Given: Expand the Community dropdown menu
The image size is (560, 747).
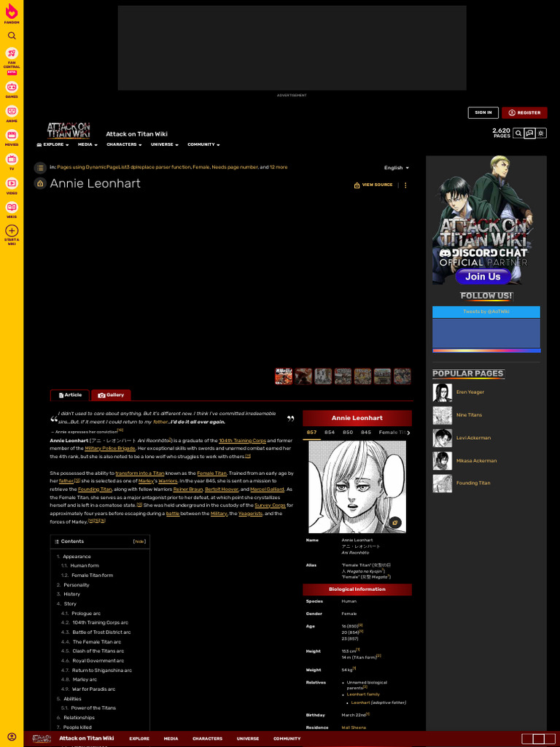Looking at the screenshot, I should pyautogui.click(x=204, y=145).
